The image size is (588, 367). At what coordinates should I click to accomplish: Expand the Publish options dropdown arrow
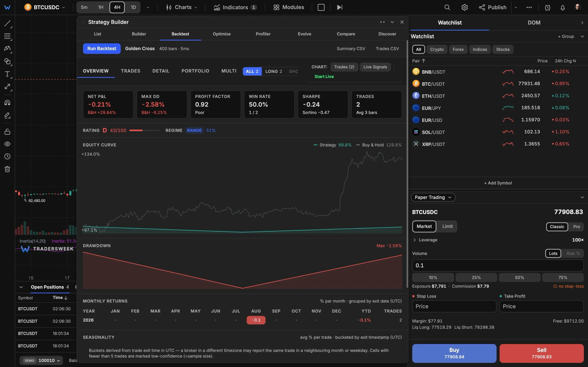click(x=516, y=8)
